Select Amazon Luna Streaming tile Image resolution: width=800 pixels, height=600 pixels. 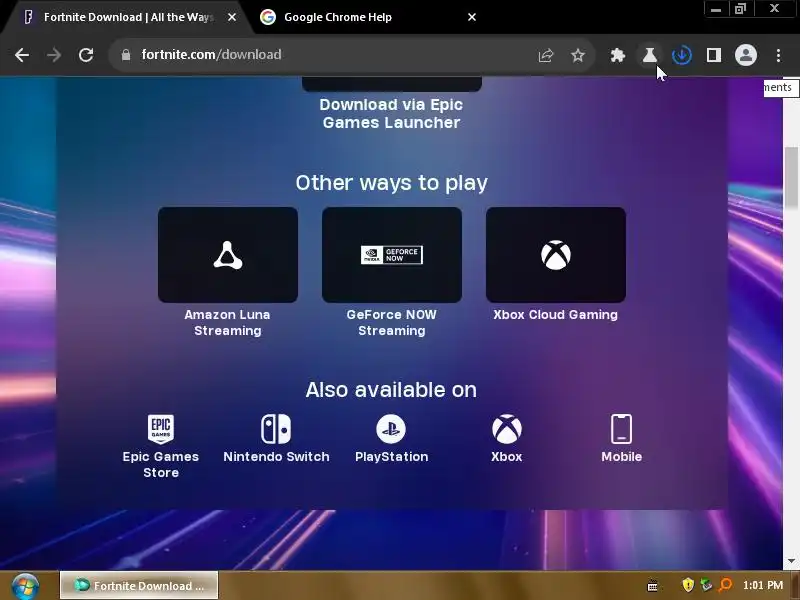228,255
